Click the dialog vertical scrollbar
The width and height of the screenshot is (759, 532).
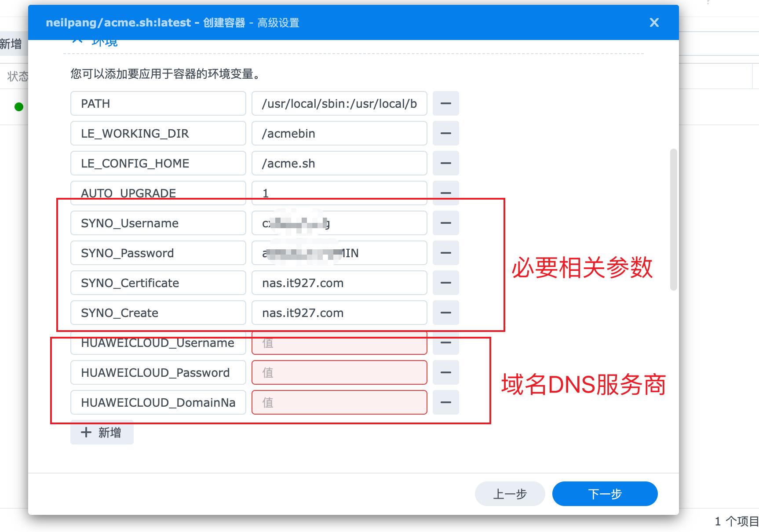point(673,220)
